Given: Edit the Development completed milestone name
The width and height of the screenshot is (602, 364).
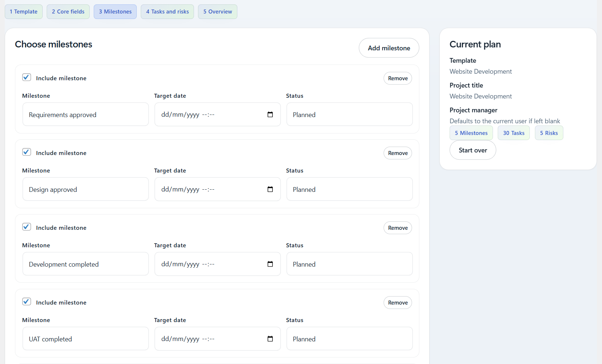Looking at the screenshot, I should coord(86,264).
